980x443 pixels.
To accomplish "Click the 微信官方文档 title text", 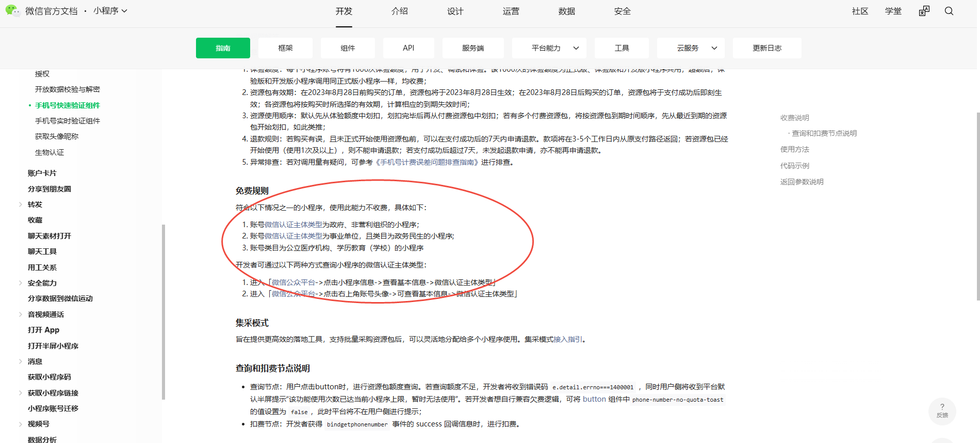I will tap(52, 11).
